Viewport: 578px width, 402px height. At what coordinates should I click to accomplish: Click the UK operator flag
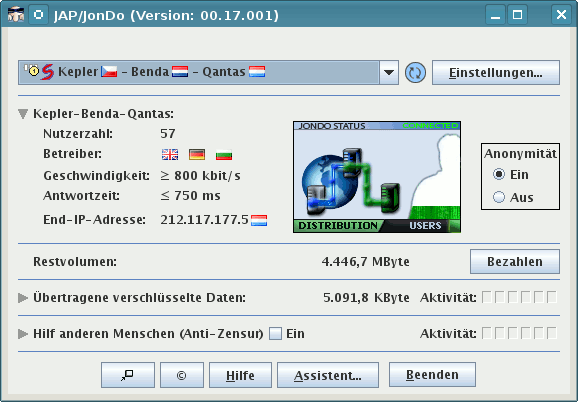[x=170, y=154]
